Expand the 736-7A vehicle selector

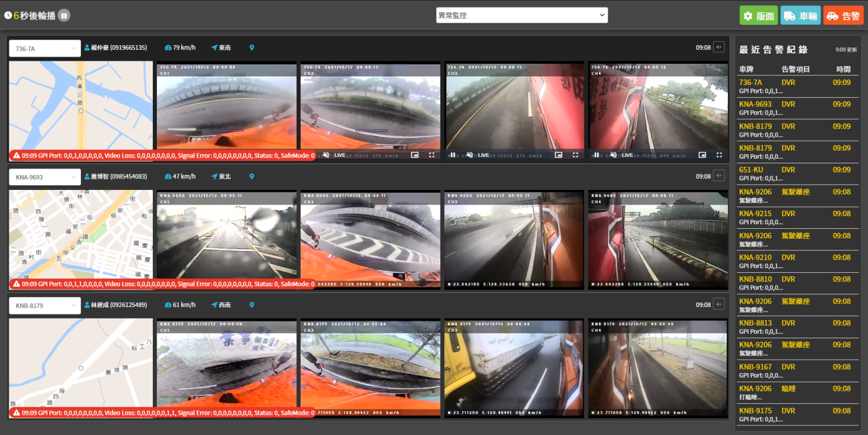pyautogui.click(x=45, y=49)
